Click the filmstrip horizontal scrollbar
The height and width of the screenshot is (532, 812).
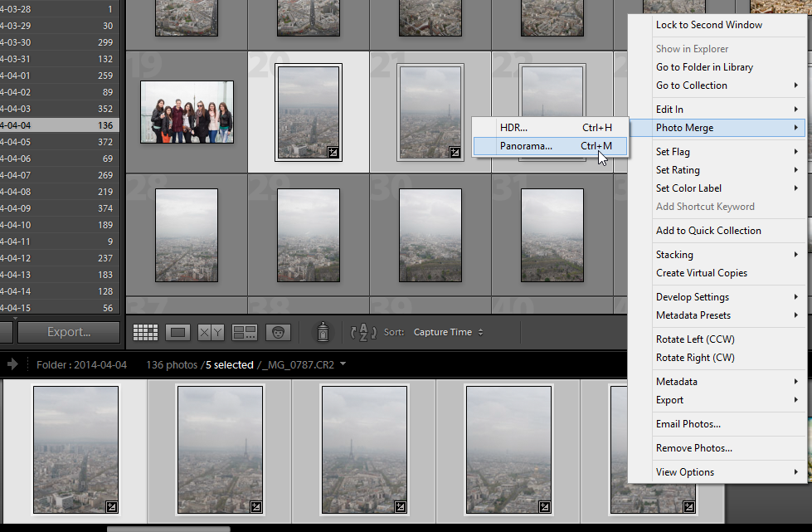168,529
